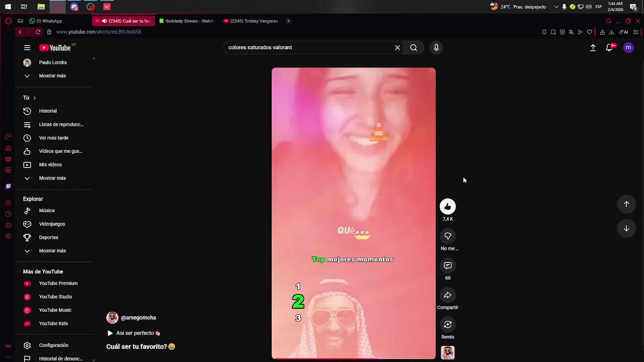The image size is (644, 362).
Task: Go to previous short with up arrow
Action: 626,204
